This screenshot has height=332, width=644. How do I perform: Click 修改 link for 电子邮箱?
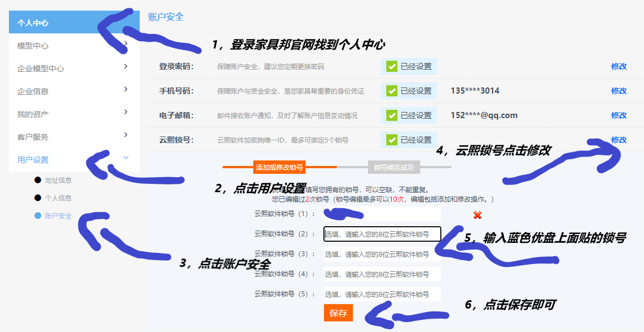coord(618,115)
